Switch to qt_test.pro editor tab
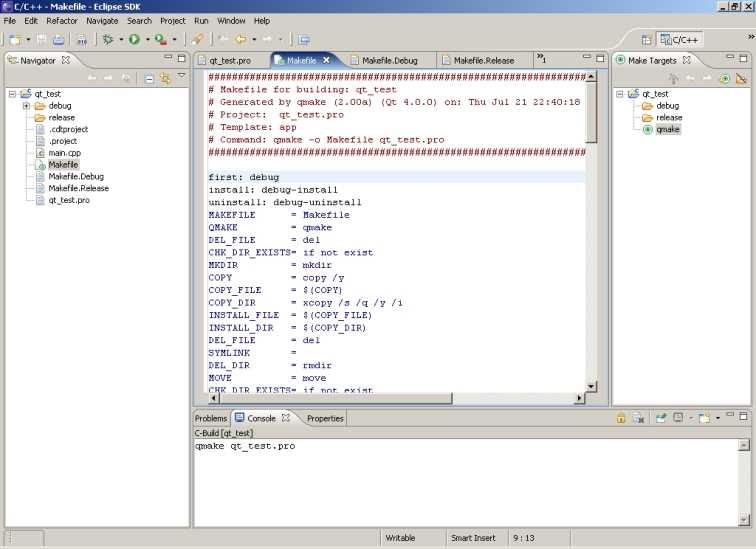Screen dimensions: 756x549 pyautogui.click(x=230, y=61)
